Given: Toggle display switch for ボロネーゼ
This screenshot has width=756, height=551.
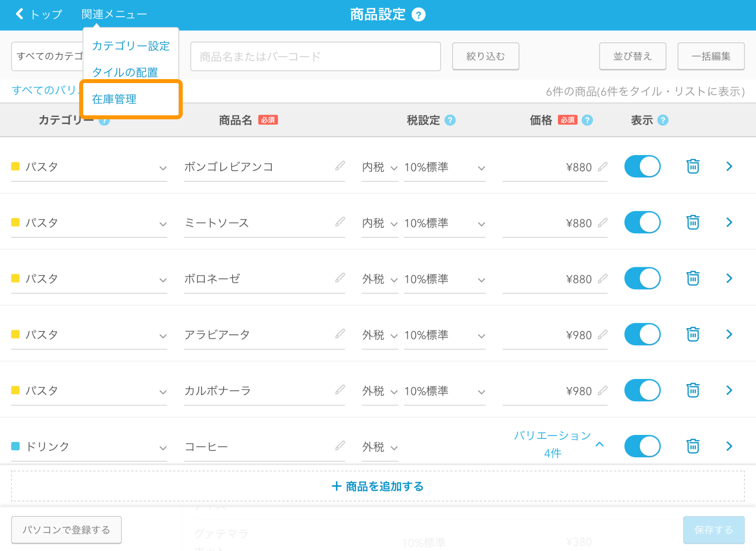Looking at the screenshot, I should pyautogui.click(x=642, y=278).
